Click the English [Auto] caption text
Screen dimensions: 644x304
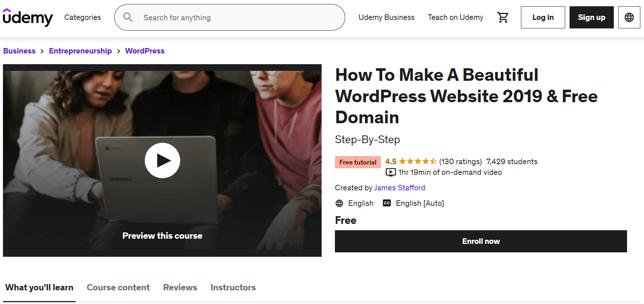(x=420, y=203)
